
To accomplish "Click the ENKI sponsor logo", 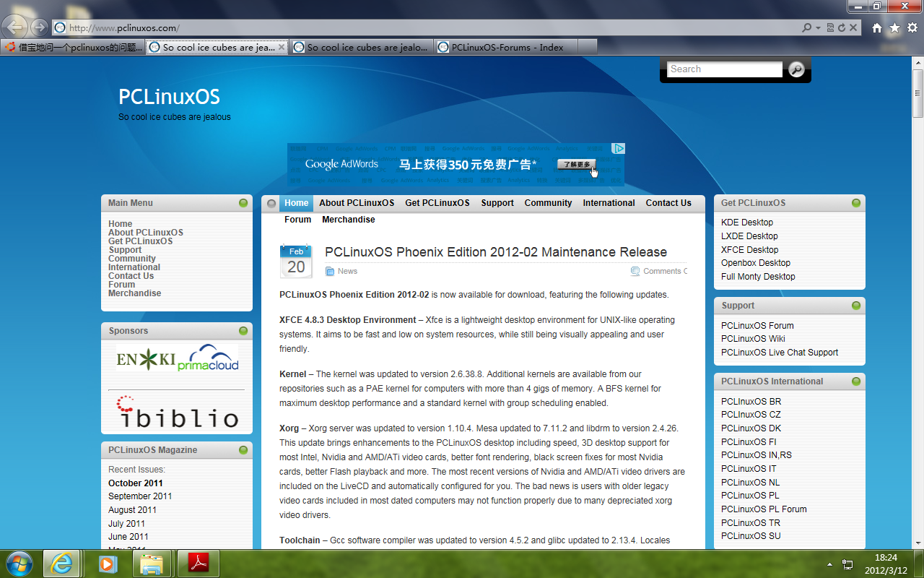I will coord(146,359).
